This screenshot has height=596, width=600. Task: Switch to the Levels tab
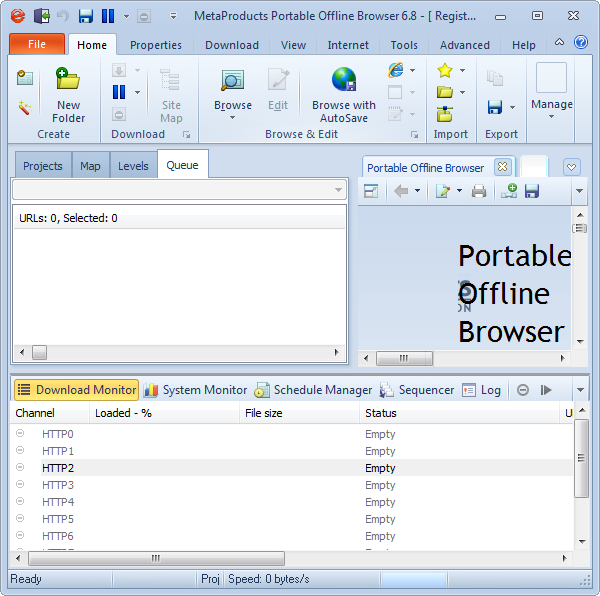point(133,166)
